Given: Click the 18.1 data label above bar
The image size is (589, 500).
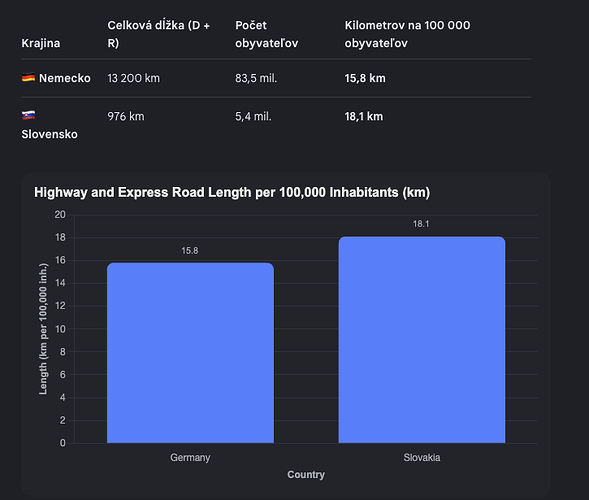Looking at the screenshot, I should point(421,224).
